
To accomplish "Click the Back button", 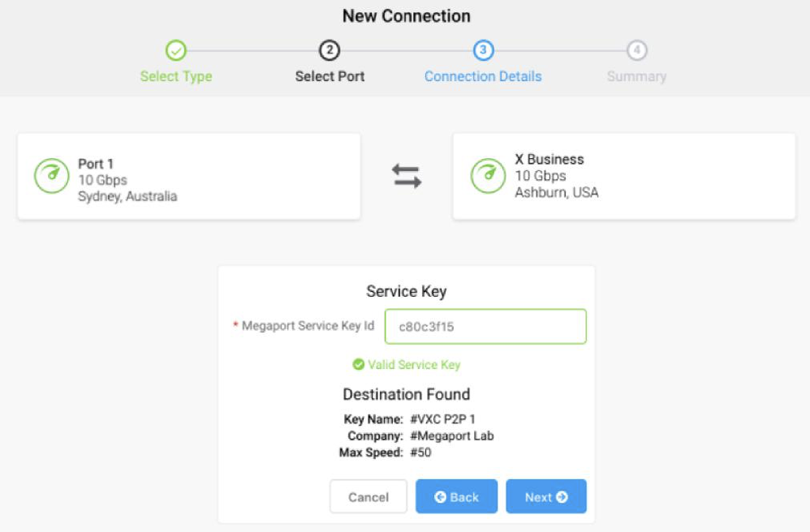I will pos(456,496).
